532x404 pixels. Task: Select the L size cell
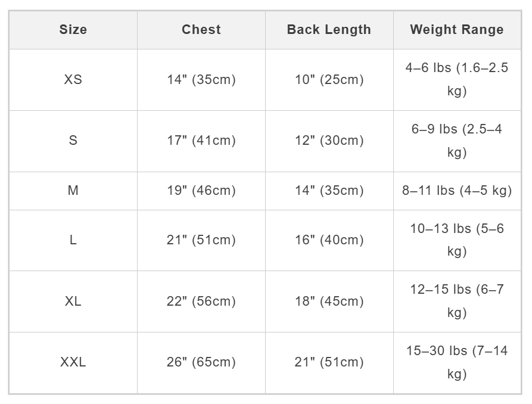pyautogui.click(x=73, y=240)
